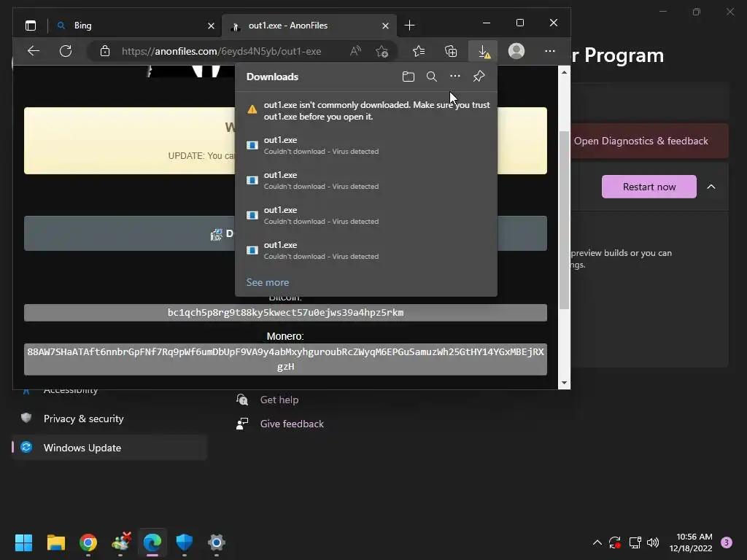Select the first blocked out1.exe download entry
This screenshot has height=560, width=747.
pos(366,145)
